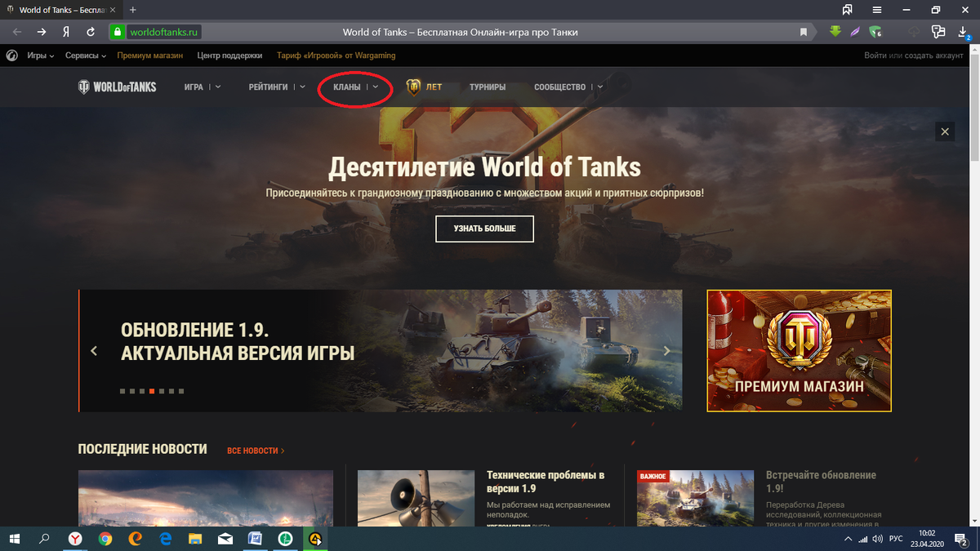Image resolution: width=980 pixels, height=551 pixels.
Task: Open the Тариф «Игровой» от Wargaming link
Action: pos(336,56)
